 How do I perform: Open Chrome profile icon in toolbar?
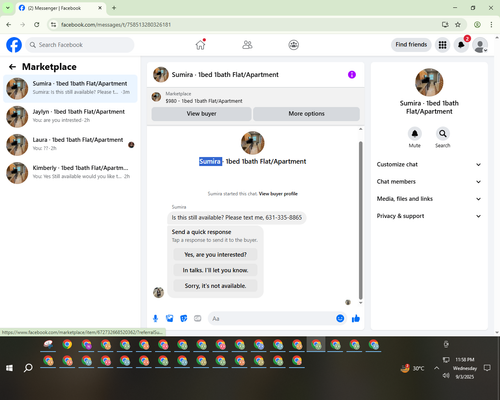pos(477,24)
